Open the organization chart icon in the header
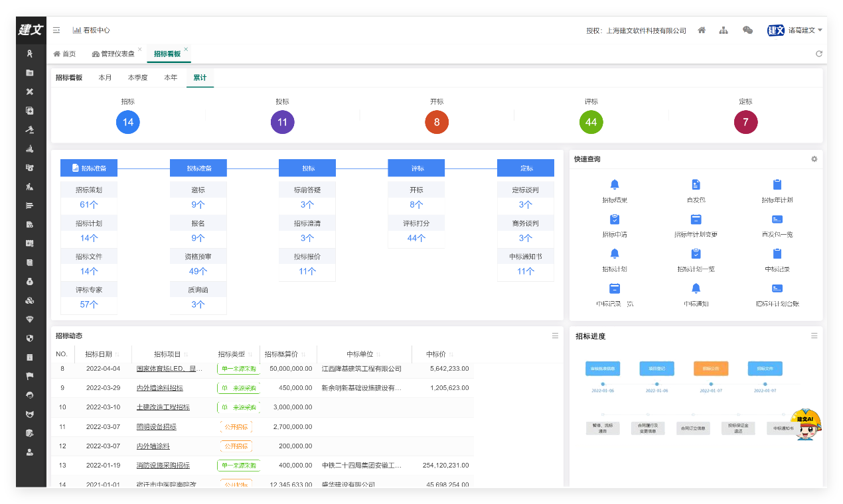This screenshot has height=504, width=843. [724, 31]
